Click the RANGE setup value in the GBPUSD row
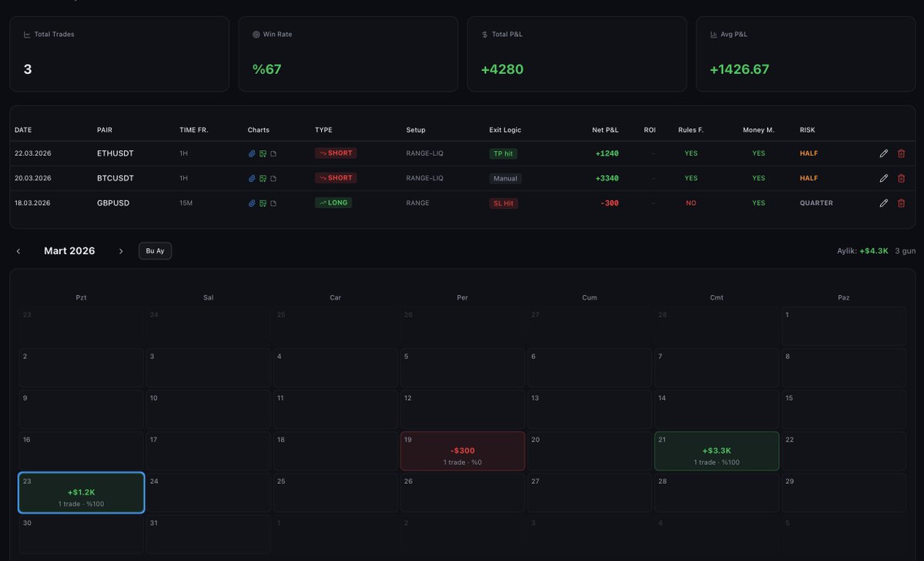 click(418, 203)
